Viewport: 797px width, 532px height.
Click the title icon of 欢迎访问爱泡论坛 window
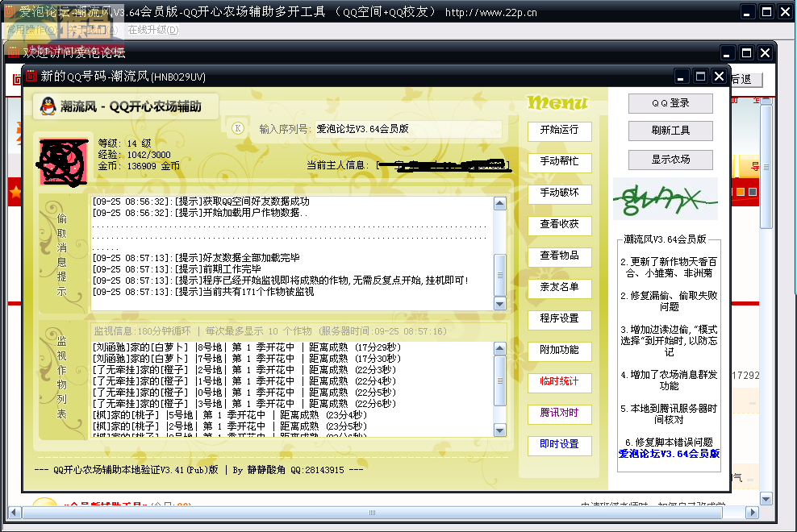(14, 52)
